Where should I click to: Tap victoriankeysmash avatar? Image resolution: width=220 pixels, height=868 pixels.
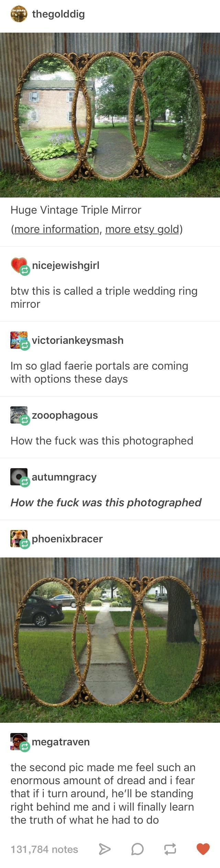(x=19, y=340)
